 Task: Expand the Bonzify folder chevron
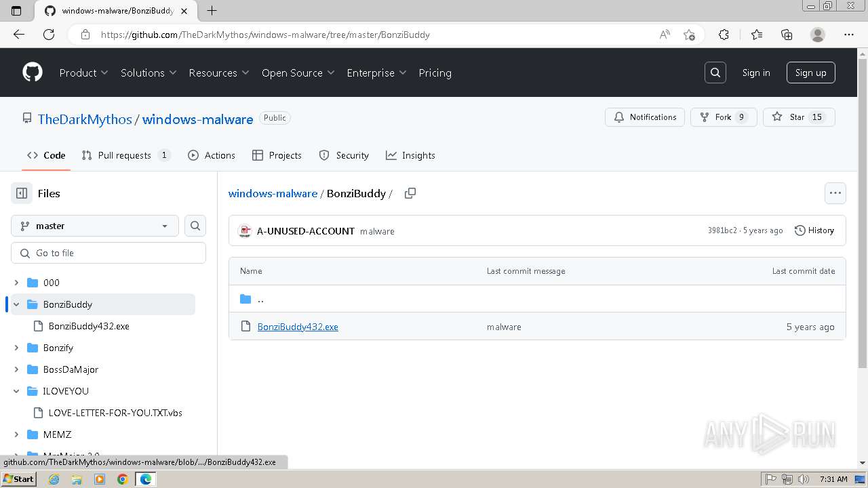(x=16, y=348)
